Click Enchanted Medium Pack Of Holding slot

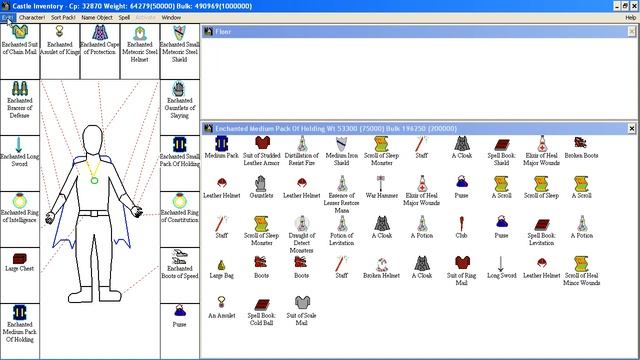pyautogui.click(x=20, y=331)
